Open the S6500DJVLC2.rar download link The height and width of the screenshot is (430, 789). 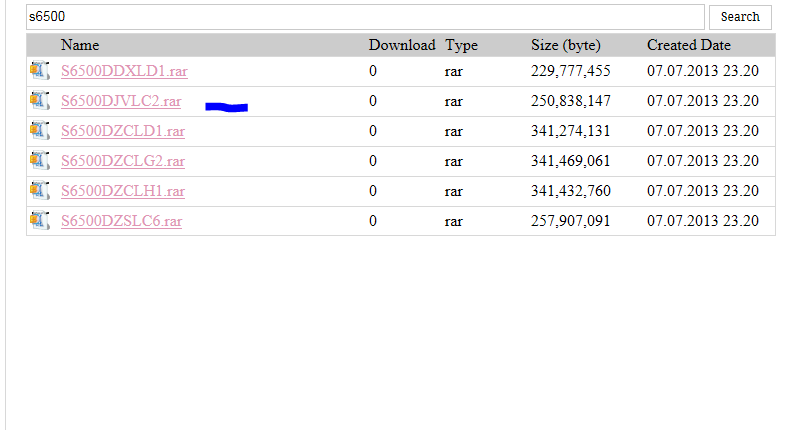click(121, 101)
